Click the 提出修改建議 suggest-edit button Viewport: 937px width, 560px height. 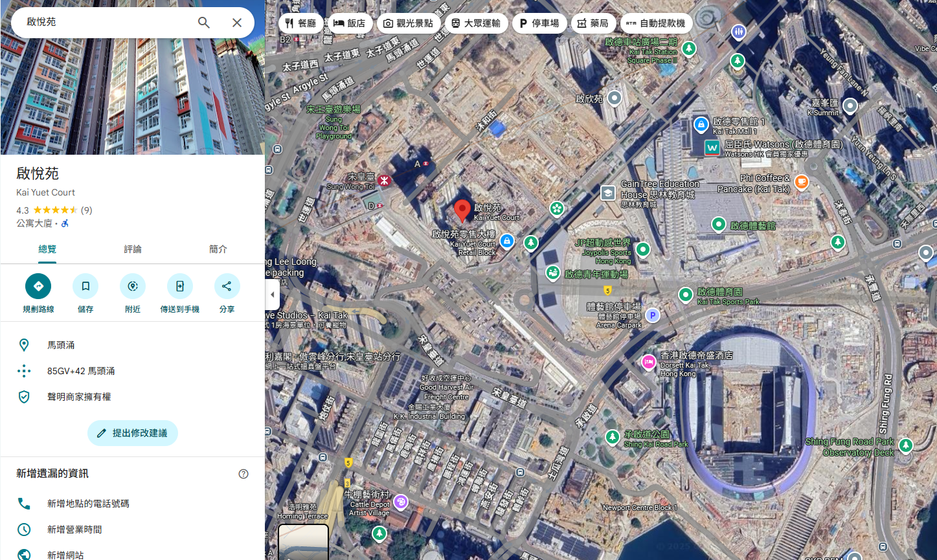point(132,432)
